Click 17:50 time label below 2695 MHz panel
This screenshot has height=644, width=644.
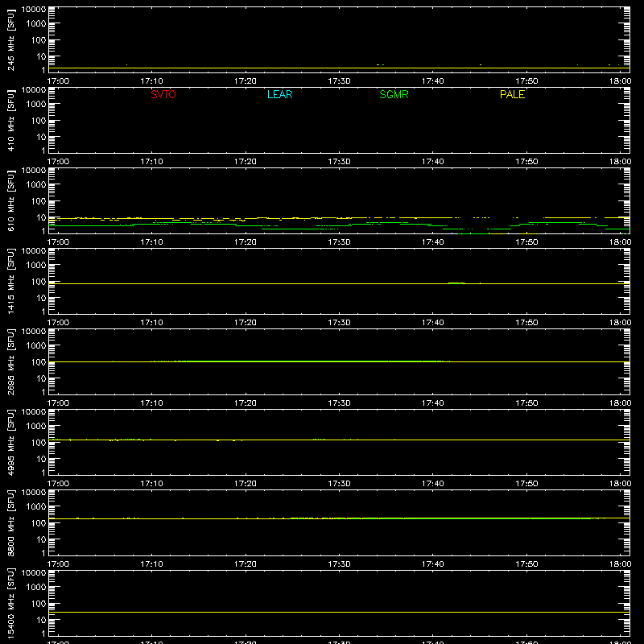pos(526,403)
